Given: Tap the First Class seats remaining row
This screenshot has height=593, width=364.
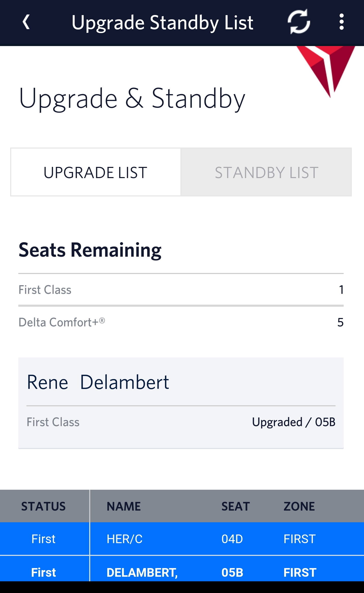Looking at the screenshot, I should pyautogui.click(x=180, y=290).
